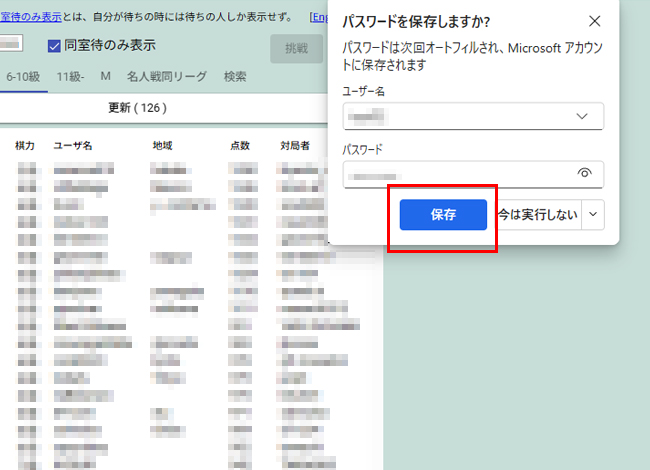This screenshot has width=650, height=470.
Task: Open the 検索 tab
Action: 235,76
